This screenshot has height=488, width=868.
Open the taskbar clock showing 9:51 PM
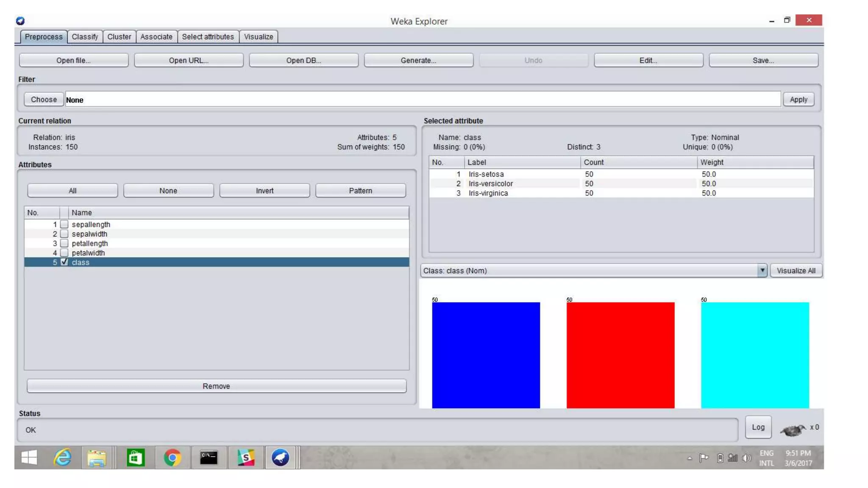[x=798, y=458]
